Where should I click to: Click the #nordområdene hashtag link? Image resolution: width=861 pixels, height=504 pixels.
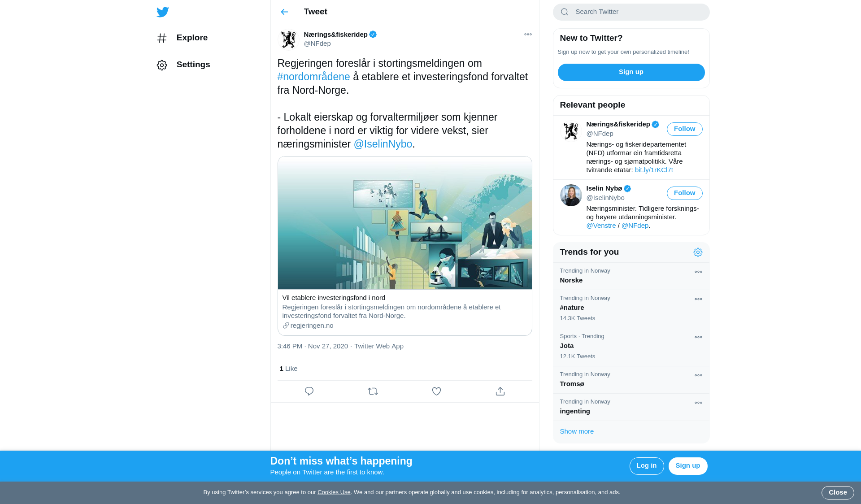tap(313, 77)
